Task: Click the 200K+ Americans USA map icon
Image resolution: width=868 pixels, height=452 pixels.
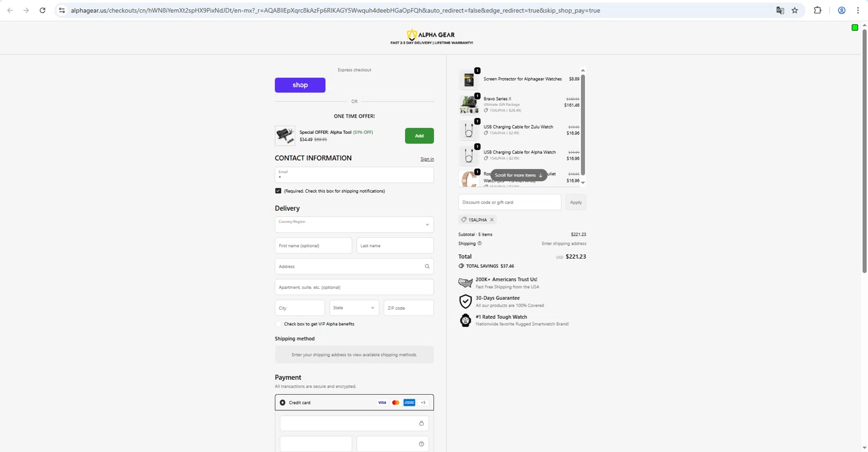Action: click(465, 282)
